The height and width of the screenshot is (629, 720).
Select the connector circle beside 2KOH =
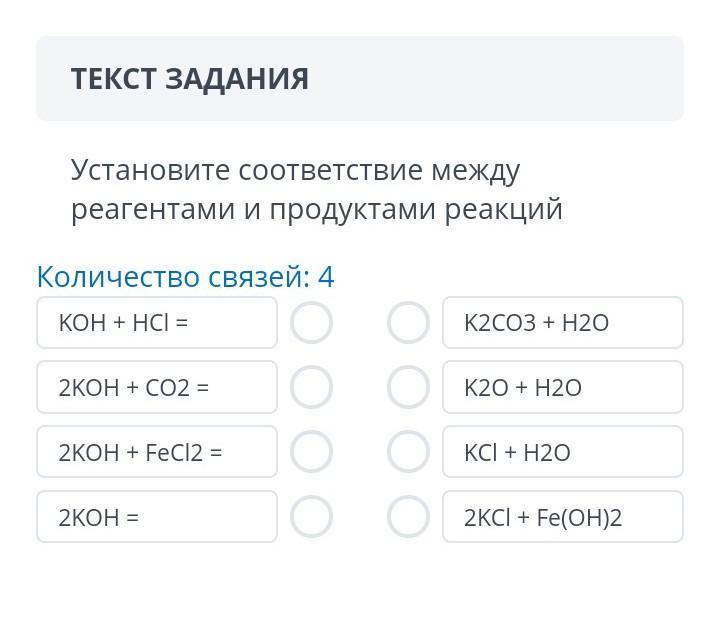[311, 517]
